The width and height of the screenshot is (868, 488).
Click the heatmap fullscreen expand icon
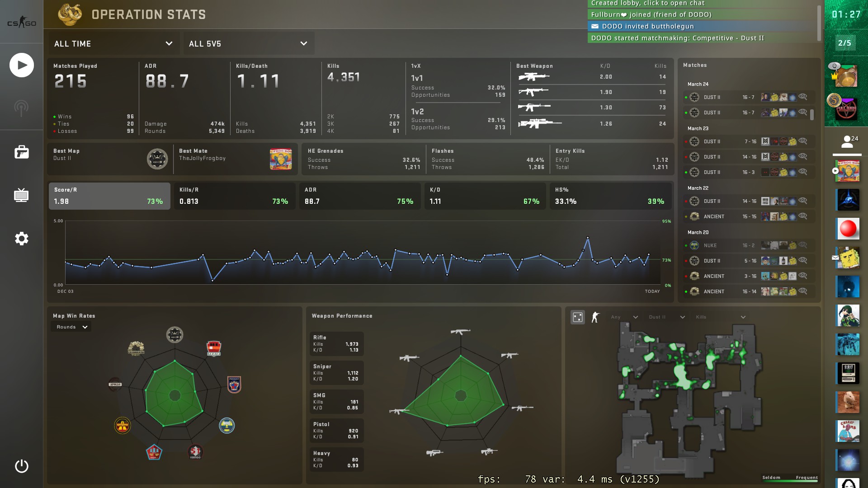[577, 317]
